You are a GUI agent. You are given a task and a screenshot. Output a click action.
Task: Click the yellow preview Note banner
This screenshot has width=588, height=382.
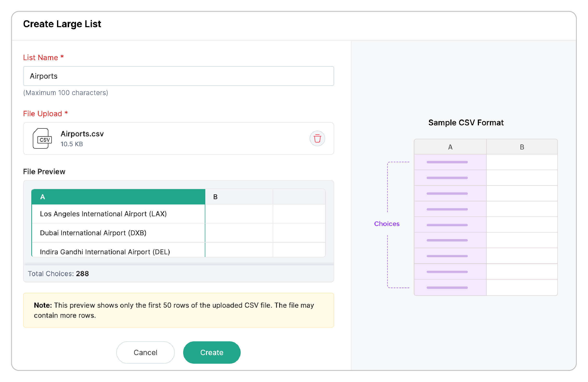[178, 310]
